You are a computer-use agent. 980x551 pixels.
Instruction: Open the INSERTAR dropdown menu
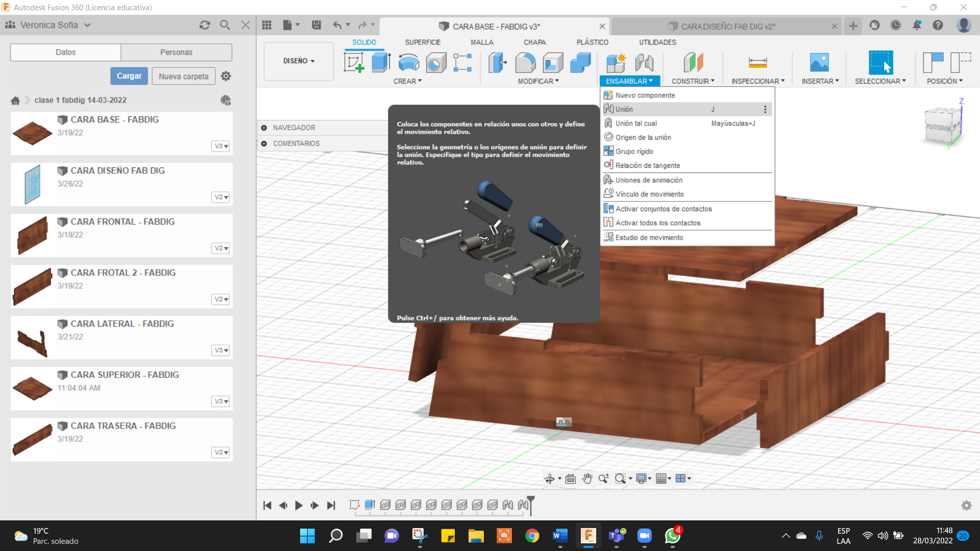click(x=820, y=81)
